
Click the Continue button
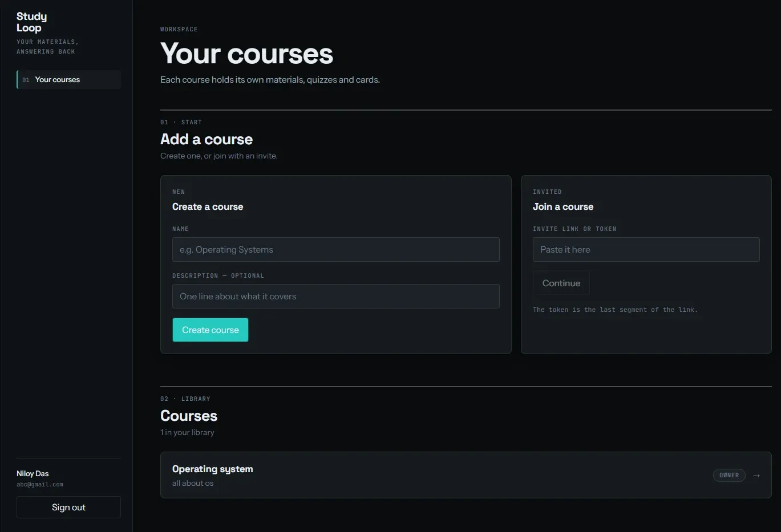(561, 283)
